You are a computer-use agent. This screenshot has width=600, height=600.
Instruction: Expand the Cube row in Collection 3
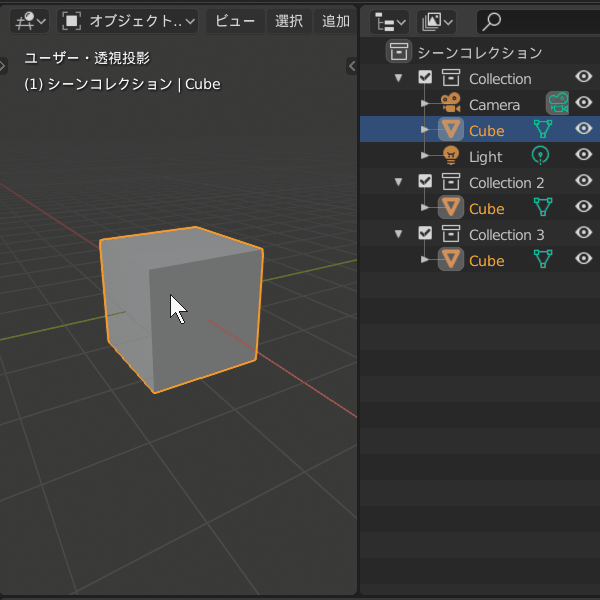point(424,259)
